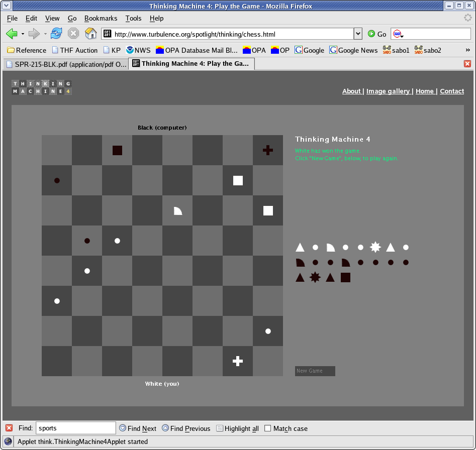Image resolution: width=476 pixels, height=450 pixels.
Task: Click the white cross king piece
Action: pyautogui.click(x=238, y=361)
